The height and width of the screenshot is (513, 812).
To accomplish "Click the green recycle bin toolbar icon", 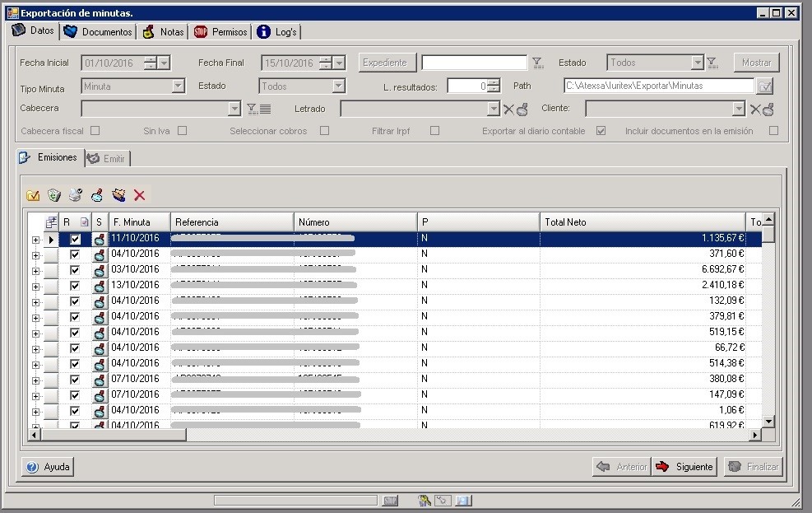I will click(x=54, y=195).
